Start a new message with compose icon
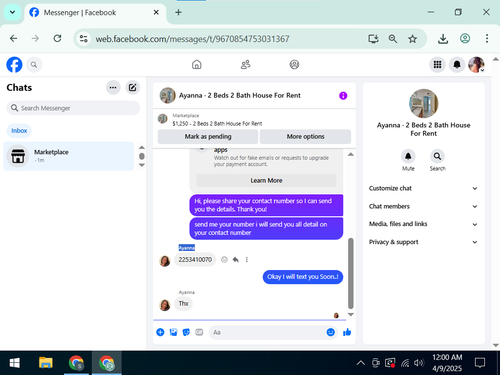 (133, 88)
